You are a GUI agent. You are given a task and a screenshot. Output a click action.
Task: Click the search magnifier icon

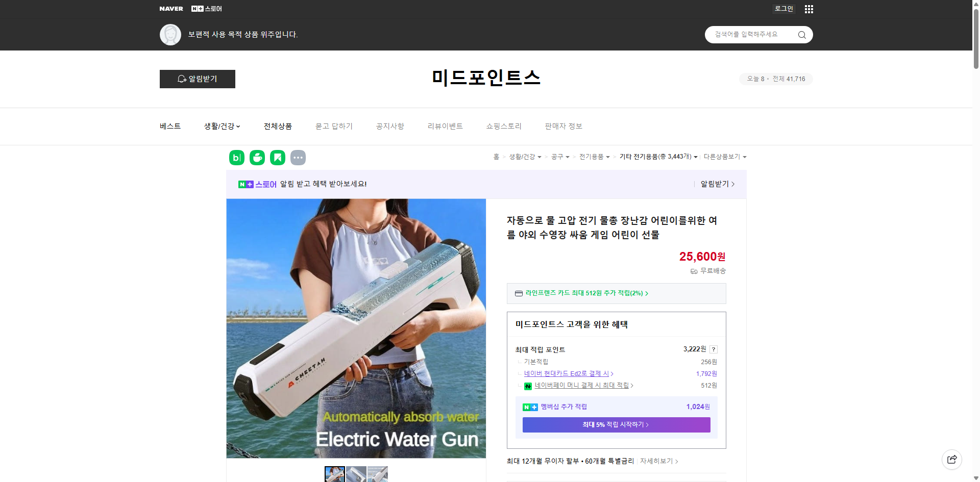(801, 34)
